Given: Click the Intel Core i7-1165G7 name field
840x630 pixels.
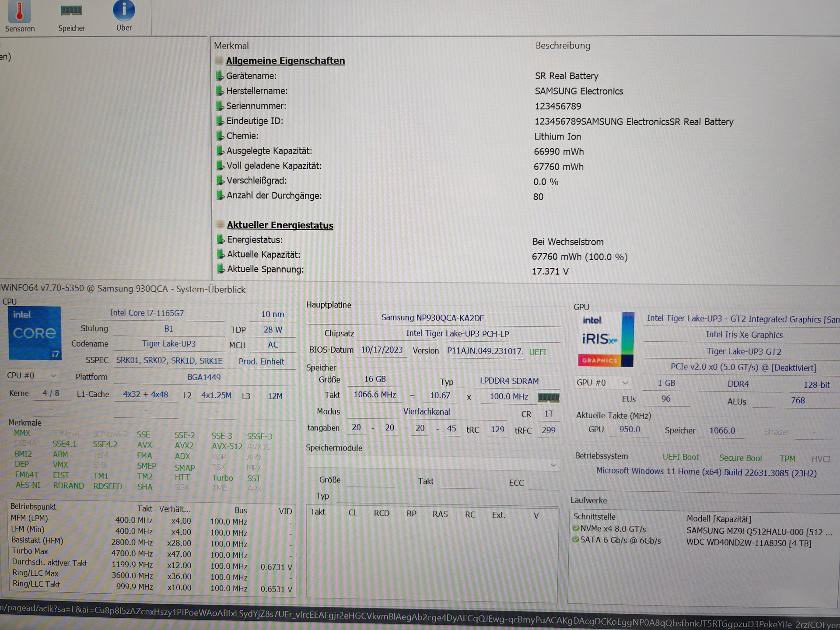Looking at the screenshot, I should pyautogui.click(x=147, y=313).
